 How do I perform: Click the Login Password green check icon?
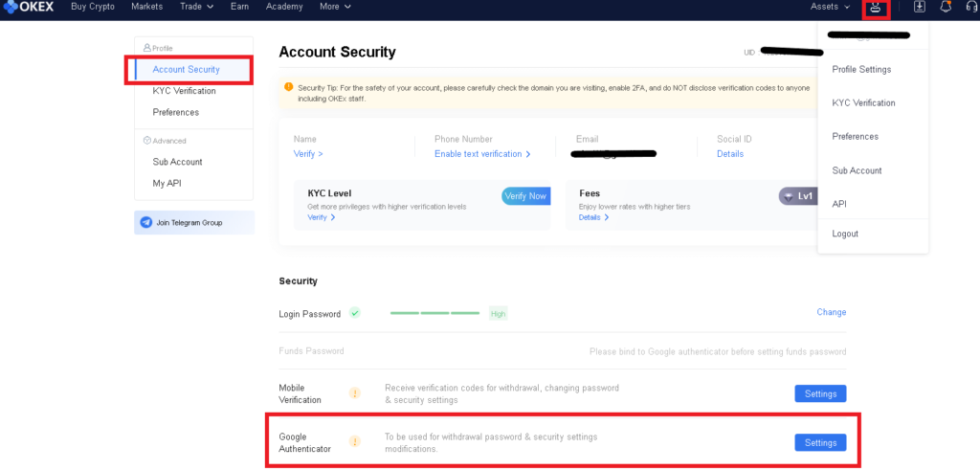(x=355, y=313)
